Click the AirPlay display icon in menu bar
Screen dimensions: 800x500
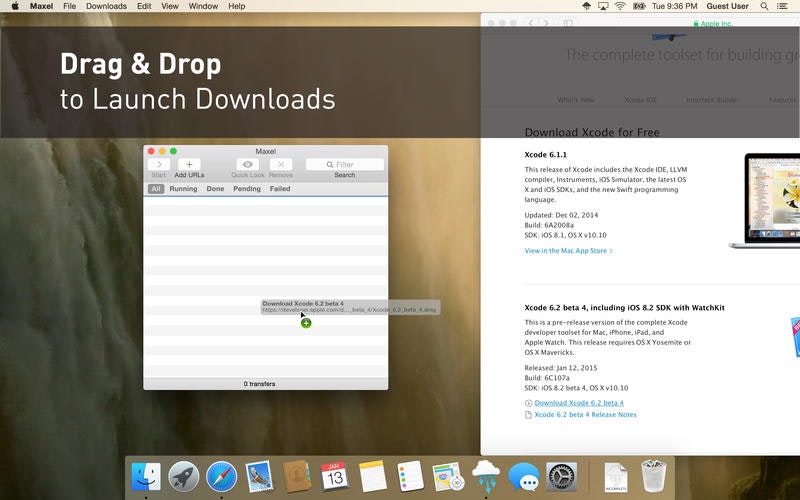click(x=604, y=6)
